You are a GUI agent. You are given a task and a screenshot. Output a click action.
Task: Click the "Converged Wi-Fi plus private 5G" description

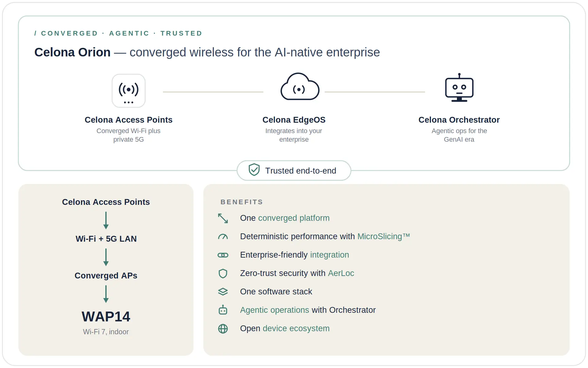129,135
